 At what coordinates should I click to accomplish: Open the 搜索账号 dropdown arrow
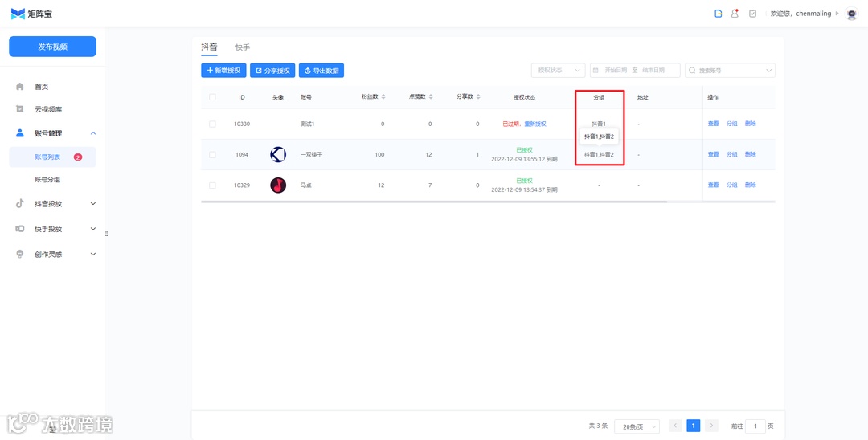coord(768,70)
